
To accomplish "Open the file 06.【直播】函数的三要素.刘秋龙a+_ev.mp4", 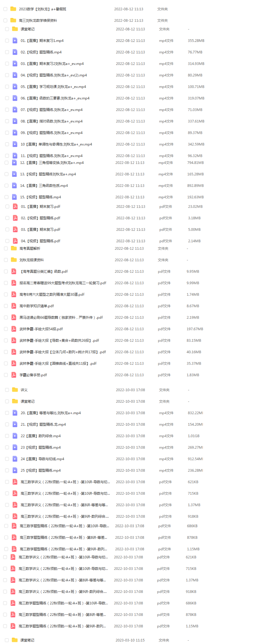I will (x=55, y=98).
